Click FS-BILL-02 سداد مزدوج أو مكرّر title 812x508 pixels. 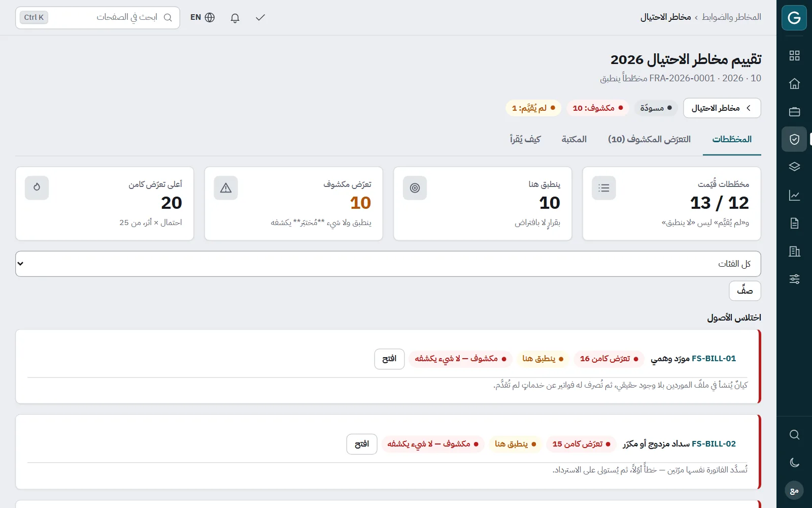tap(679, 444)
